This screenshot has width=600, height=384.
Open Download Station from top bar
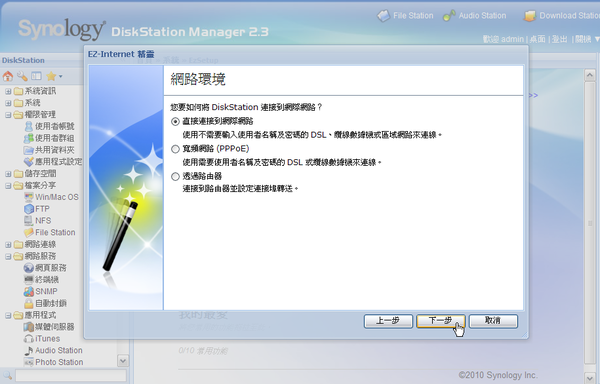point(561,16)
